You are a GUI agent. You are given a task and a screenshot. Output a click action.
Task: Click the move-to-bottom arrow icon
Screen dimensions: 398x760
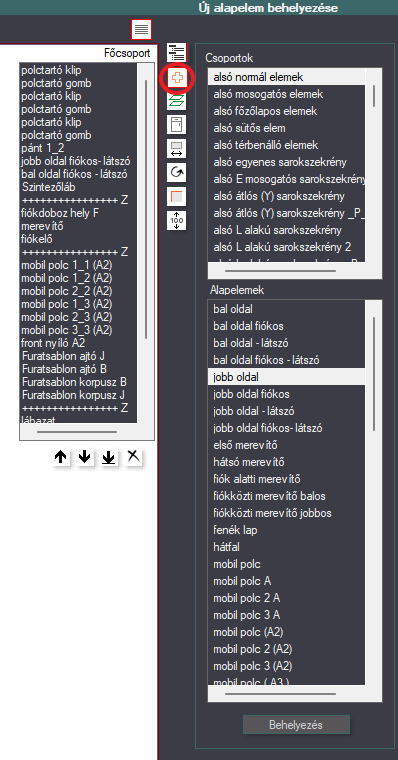(109, 457)
